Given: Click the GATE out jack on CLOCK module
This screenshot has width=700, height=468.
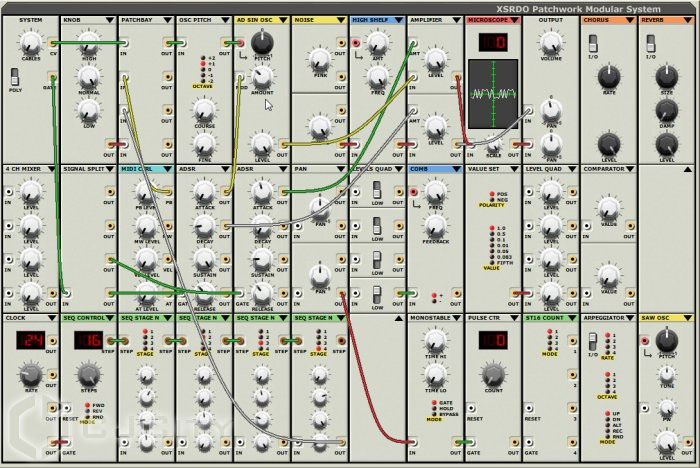Looking at the screenshot, I should tap(53, 442).
